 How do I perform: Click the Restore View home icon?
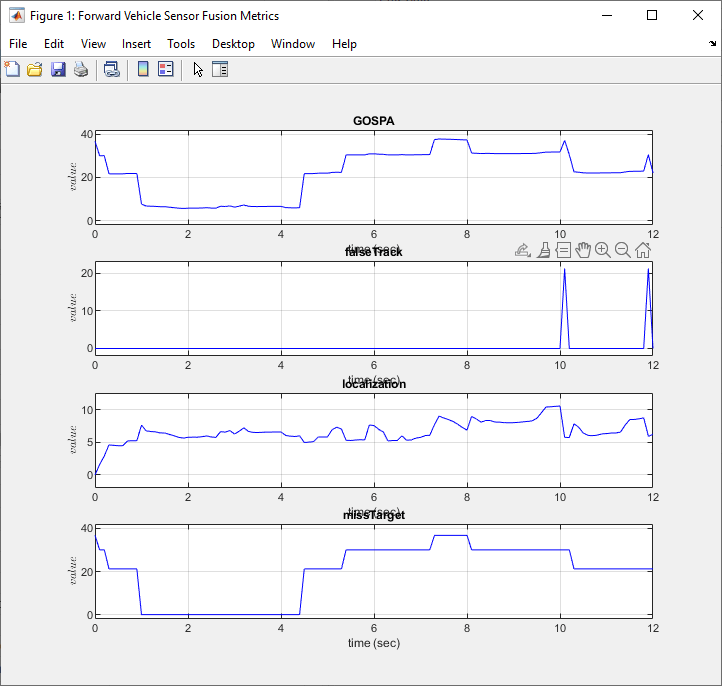[x=642, y=250]
